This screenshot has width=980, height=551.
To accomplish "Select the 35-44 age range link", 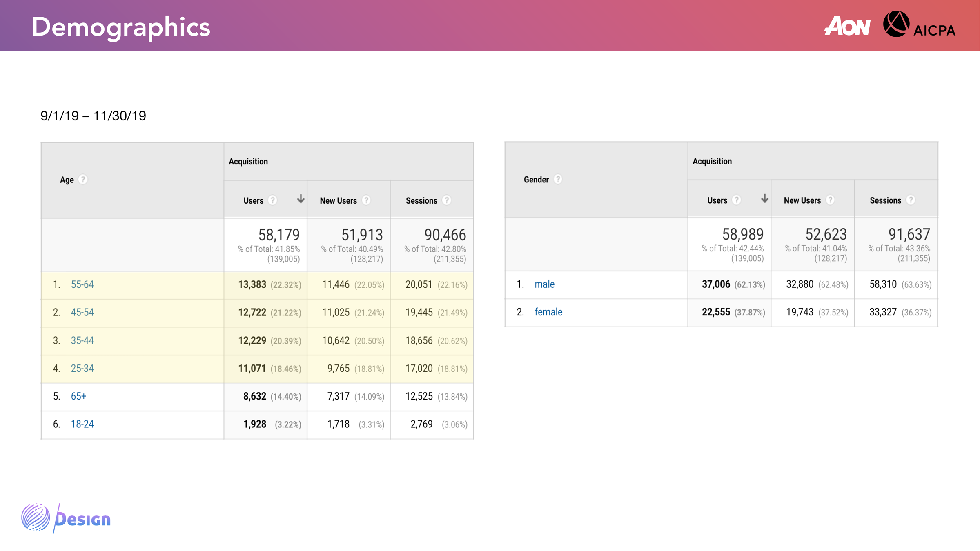I will point(82,340).
